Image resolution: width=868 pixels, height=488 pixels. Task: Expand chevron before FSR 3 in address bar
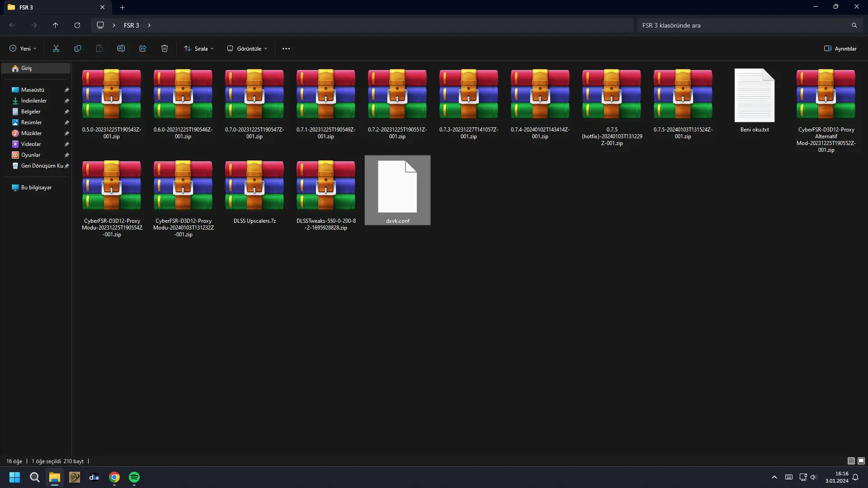(114, 25)
